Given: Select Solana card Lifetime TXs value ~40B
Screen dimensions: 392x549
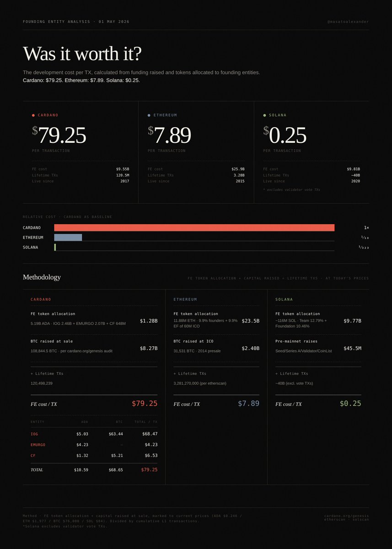Looking at the screenshot, I should (x=354, y=175).
